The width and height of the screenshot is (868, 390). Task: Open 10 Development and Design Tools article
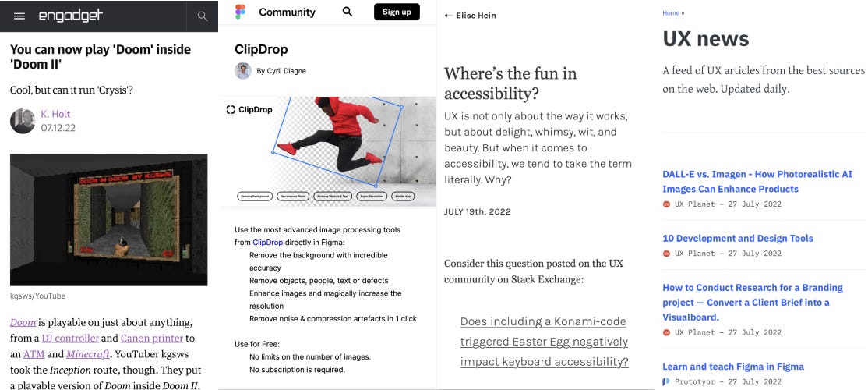(x=738, y=238)
